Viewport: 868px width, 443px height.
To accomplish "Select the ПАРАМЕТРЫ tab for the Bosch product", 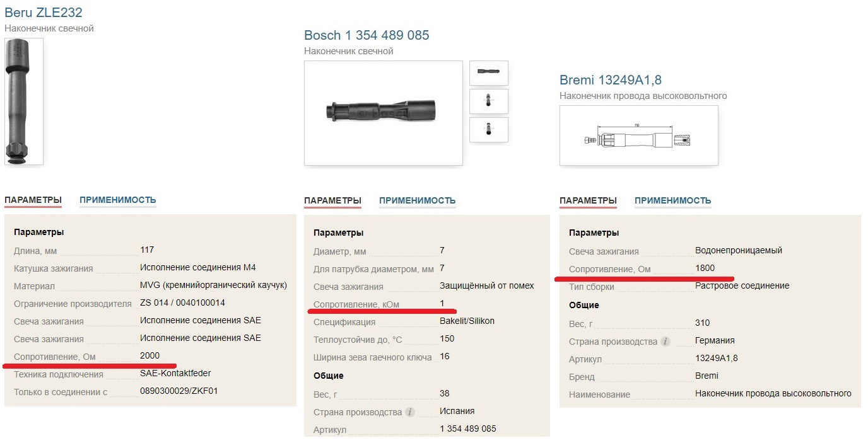I will [x=332, y=201].
